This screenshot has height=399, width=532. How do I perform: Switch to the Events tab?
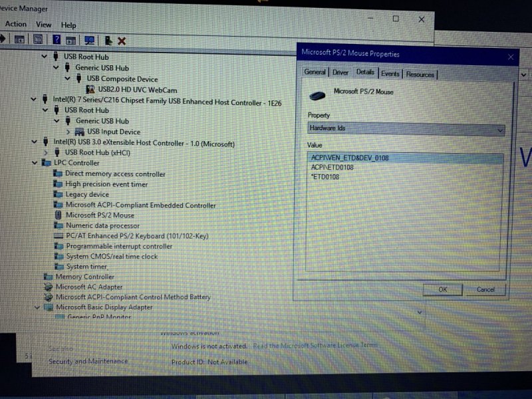click(390, 74)
